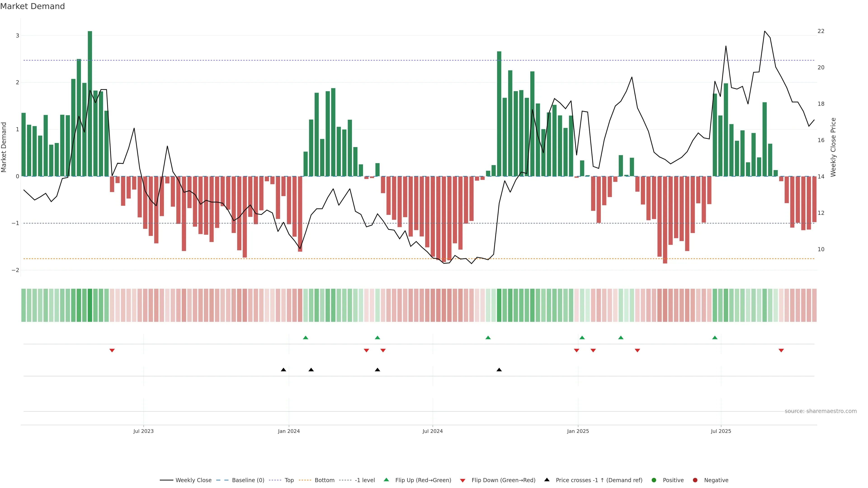
Task: Open the source: sharemaestro.com text
Action: (x=821, y=411)
